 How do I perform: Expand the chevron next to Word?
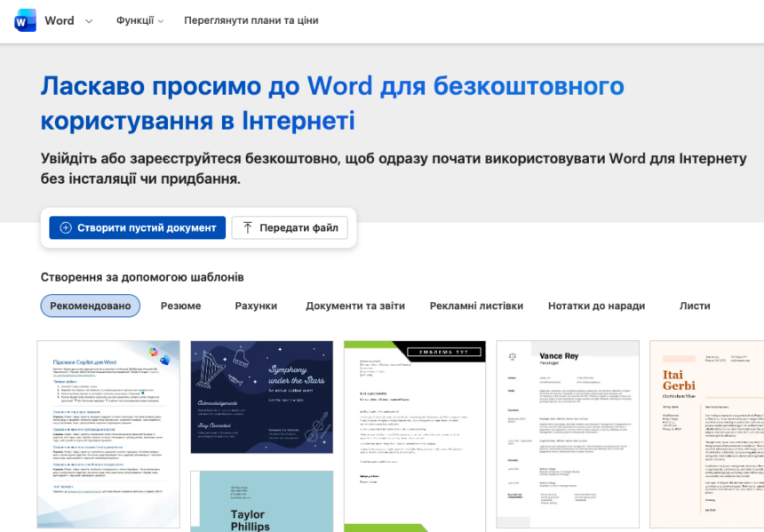(89, 21)
